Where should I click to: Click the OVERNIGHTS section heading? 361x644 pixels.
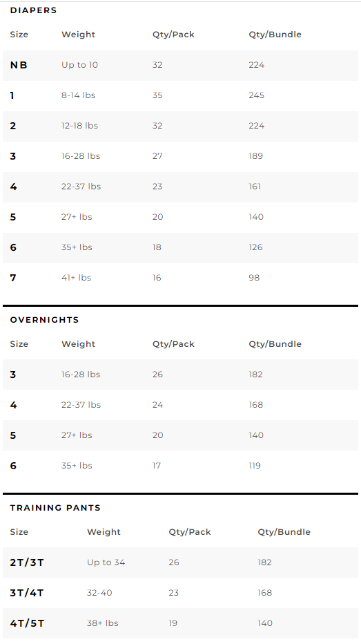click(44, 320)
